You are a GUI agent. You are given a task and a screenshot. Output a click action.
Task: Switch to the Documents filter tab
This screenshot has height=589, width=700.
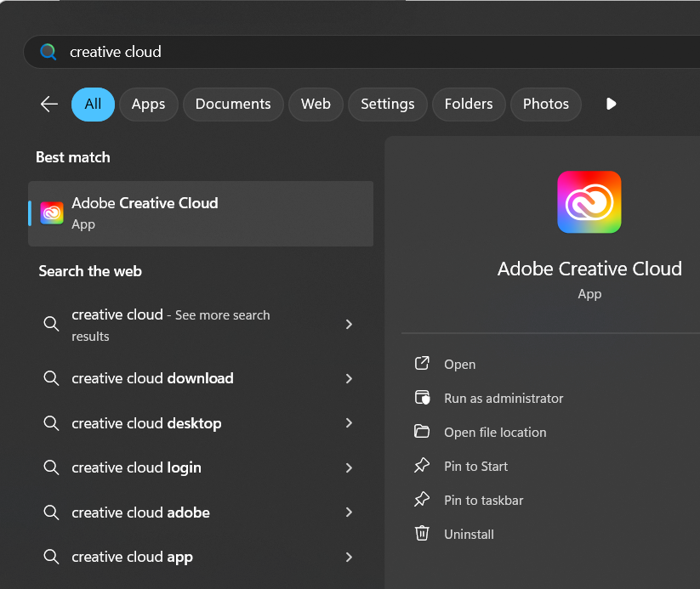[233, 104]
